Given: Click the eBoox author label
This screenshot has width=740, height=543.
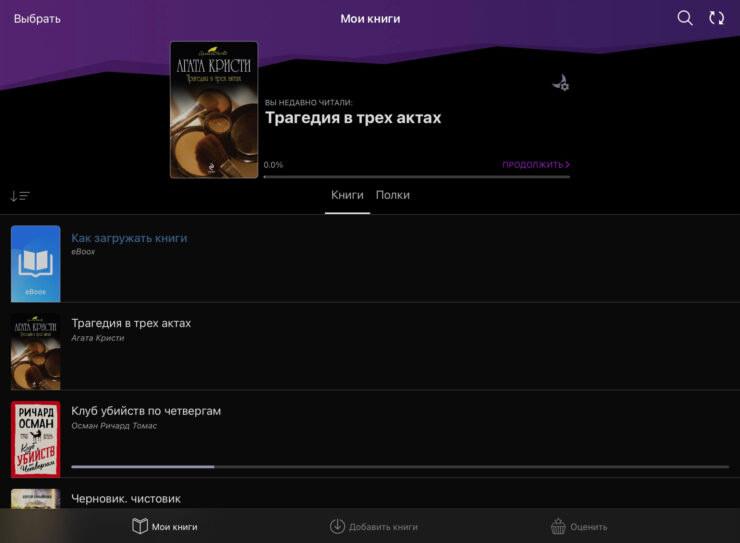Looking at the screenshot, I should (x=83, y=252).
